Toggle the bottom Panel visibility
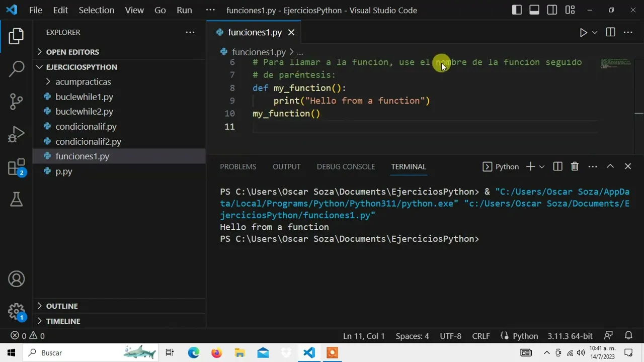Viewport: 644px width, 362px height. pos(534,10)
